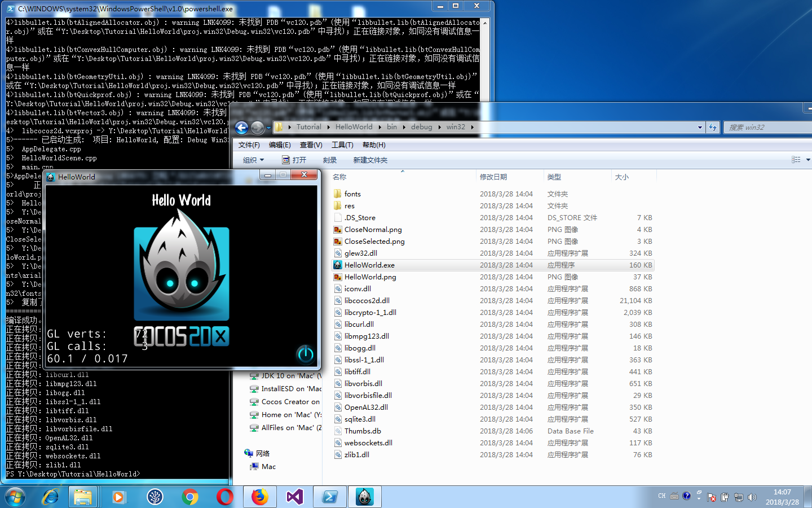Screen dimensions: 812x508
Task: Select the Thumbs.db file name
Action: pyautogui.click(x=363, y=431)
